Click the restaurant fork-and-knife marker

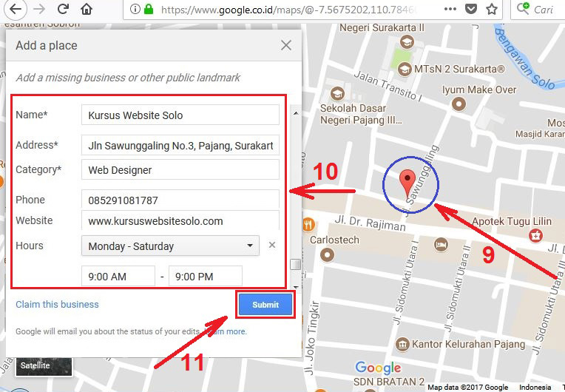tap(308, 225)
